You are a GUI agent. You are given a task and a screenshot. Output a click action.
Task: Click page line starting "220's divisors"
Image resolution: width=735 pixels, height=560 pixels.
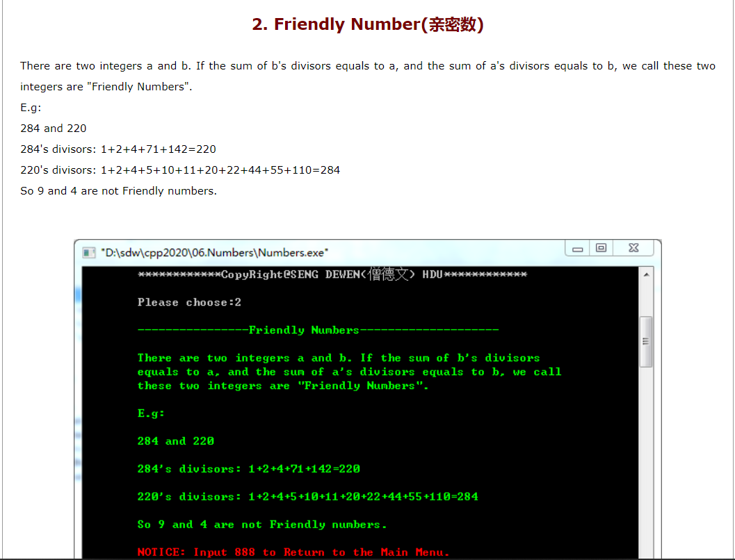pos(180,170)
